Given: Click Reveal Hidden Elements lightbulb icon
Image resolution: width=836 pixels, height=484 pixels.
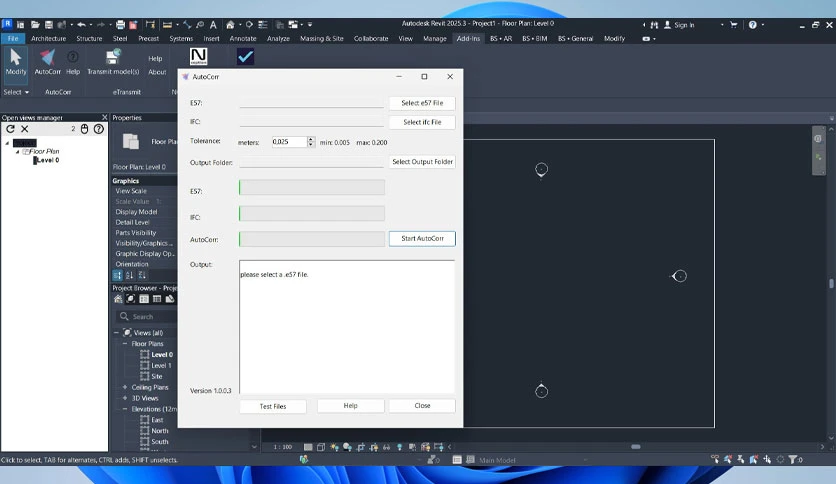Looking at the screenshot, I should (399, 447).
